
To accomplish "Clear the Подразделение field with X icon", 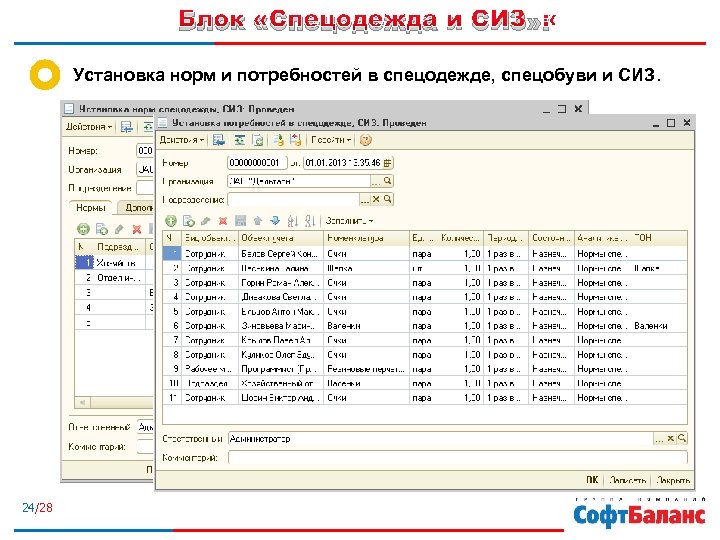I will click(x=376, y=199).
